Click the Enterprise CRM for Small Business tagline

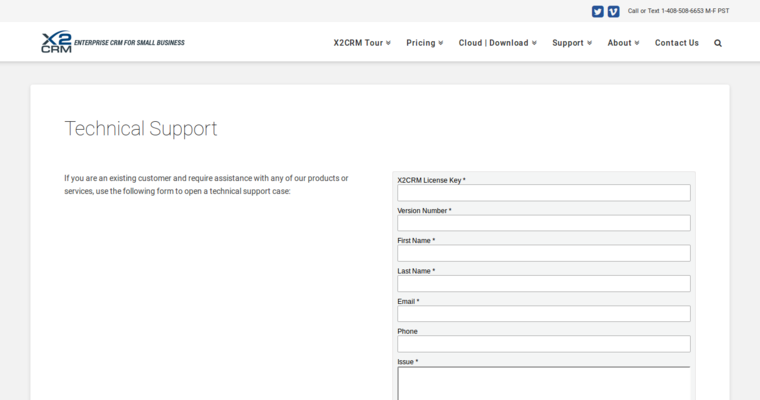pyautogui.click(x=129, y=43)
